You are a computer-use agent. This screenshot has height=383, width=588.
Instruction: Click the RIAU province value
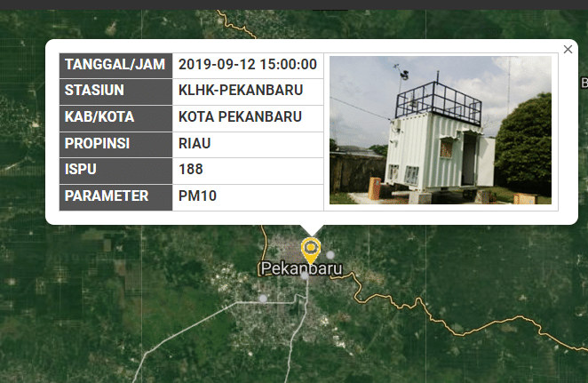pyautogui.click(x=195, y=143)
